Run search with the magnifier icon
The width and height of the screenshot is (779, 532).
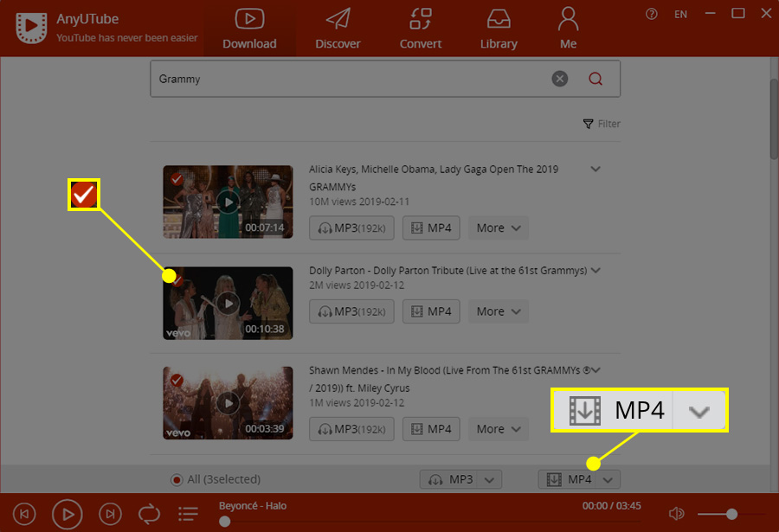pos(596,79)
